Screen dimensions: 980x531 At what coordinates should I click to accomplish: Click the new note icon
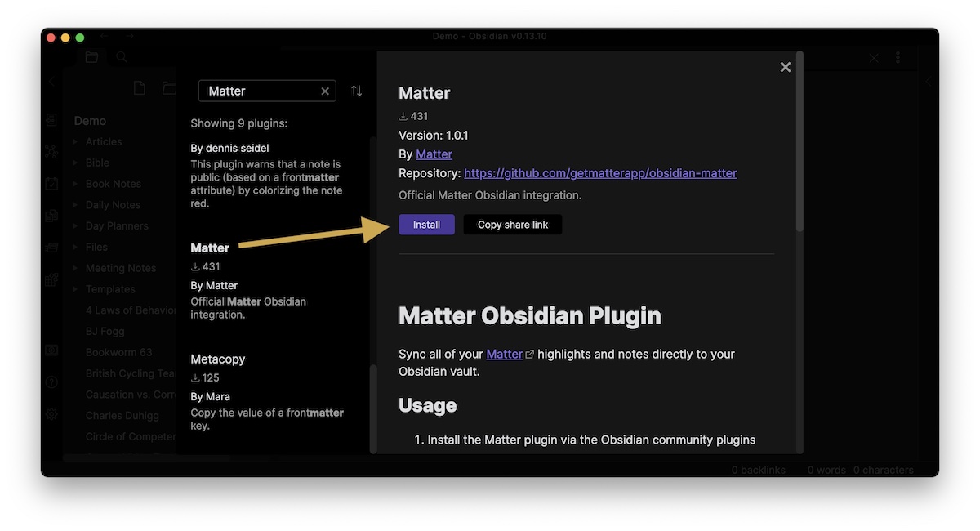(x=140, y=88)
